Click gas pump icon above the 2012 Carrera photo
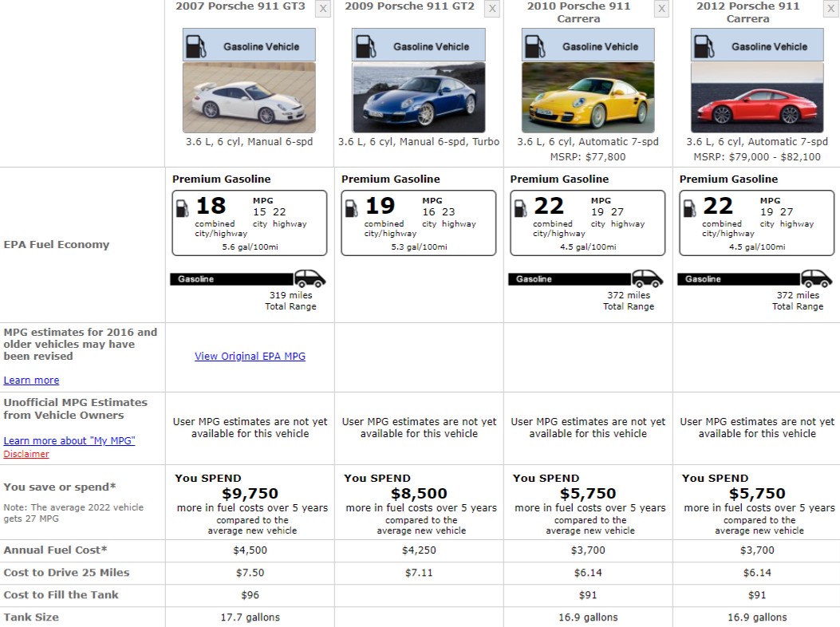 [704, 46]
